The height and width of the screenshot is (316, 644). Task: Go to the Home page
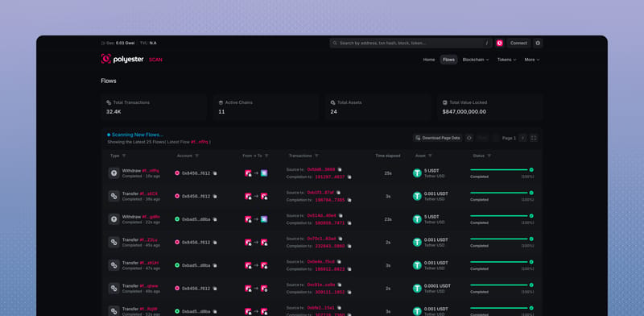(429, 60)
